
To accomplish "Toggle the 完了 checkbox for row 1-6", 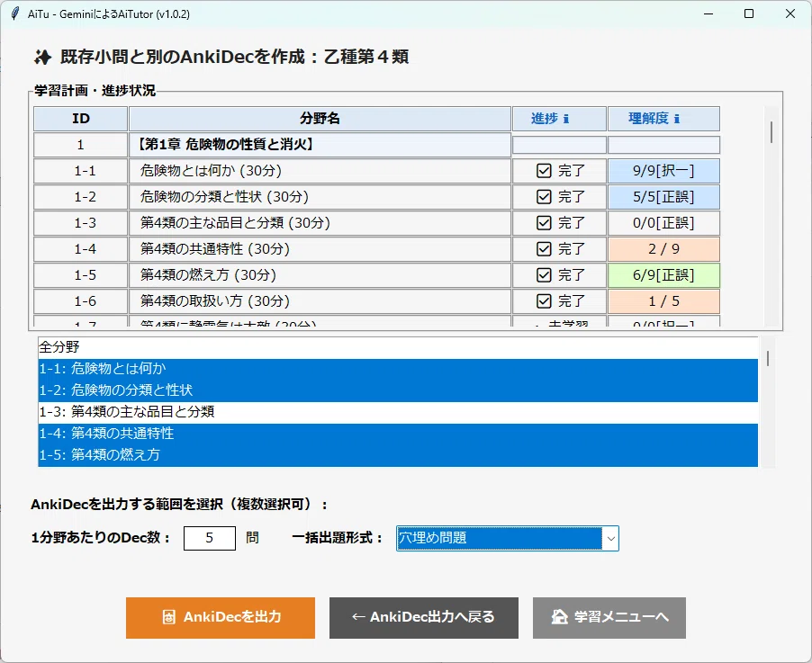I will (544, 300).
